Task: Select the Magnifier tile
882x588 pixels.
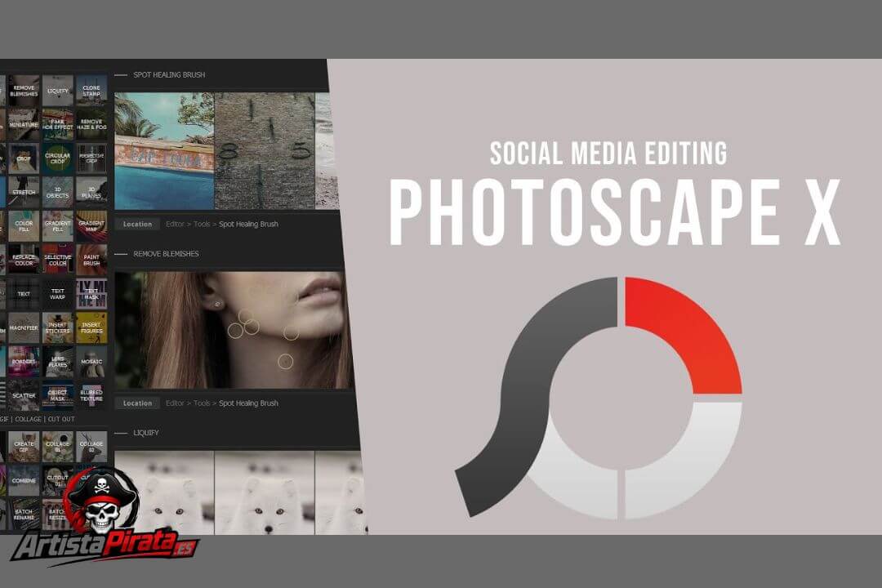Action: (x=24, y=327)
